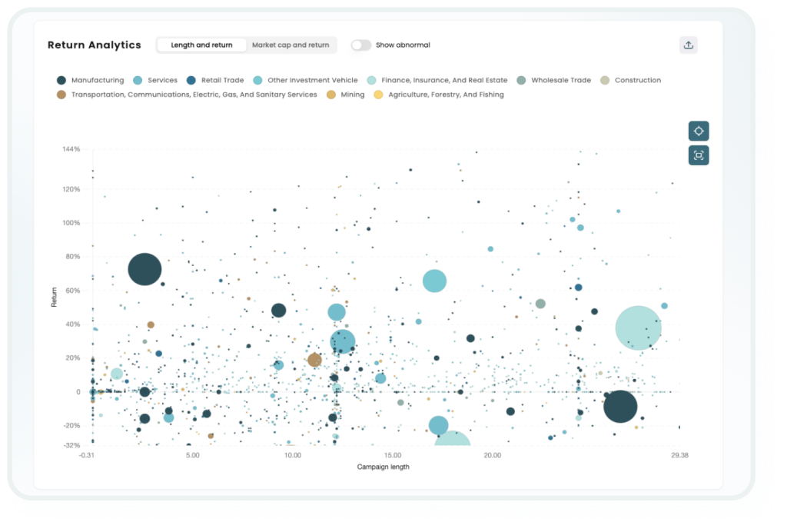Click the Construction legend color dot
This screenshot has height=532, width=787.
click(606, 80)
